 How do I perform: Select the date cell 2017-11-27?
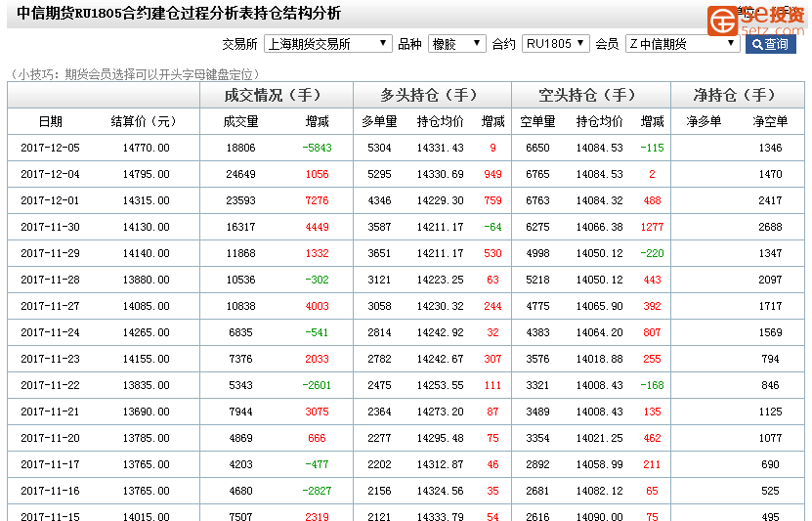(50, 307)
